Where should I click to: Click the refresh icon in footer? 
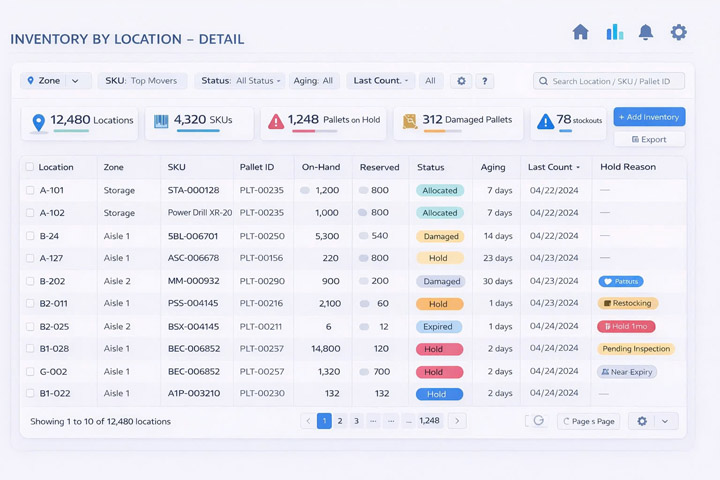[x=538, y=421]
